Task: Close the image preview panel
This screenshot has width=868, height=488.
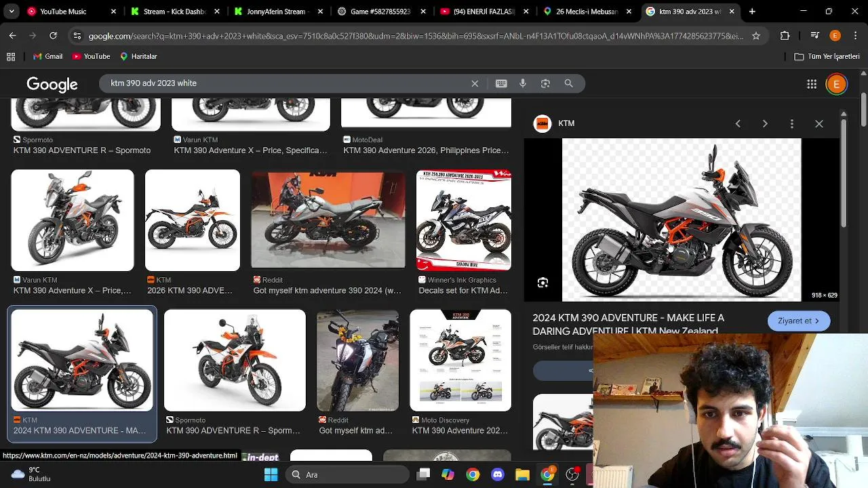Action: pyautogui.click(x=819, y=124)
